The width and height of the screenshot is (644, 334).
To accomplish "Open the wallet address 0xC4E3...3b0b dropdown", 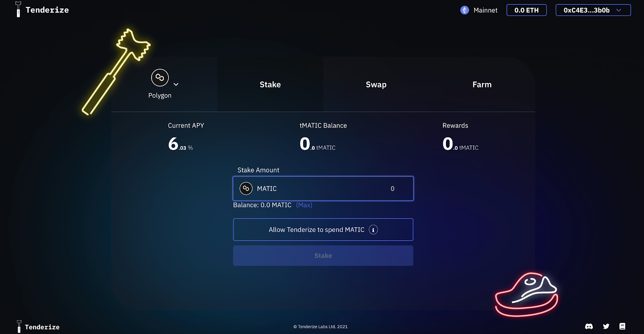I will click(593, 10).
